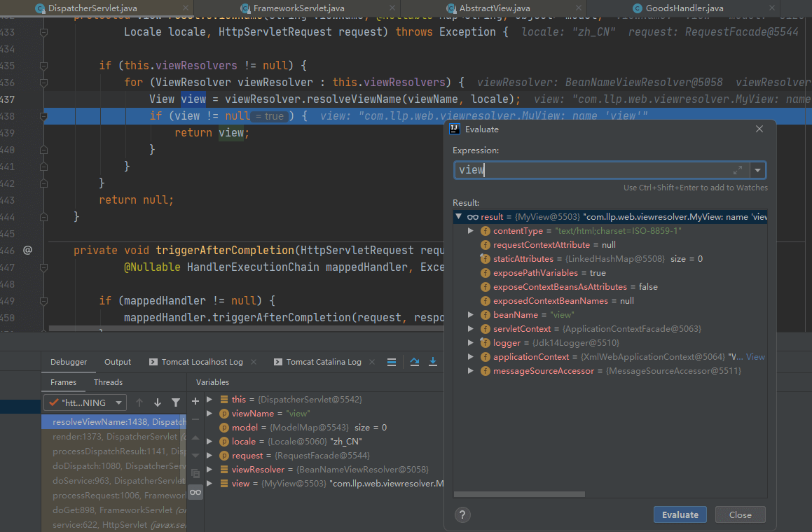Screen dimensions: 812x532
Task: Expand the beanName field node
Action: [x=470, y=314]
